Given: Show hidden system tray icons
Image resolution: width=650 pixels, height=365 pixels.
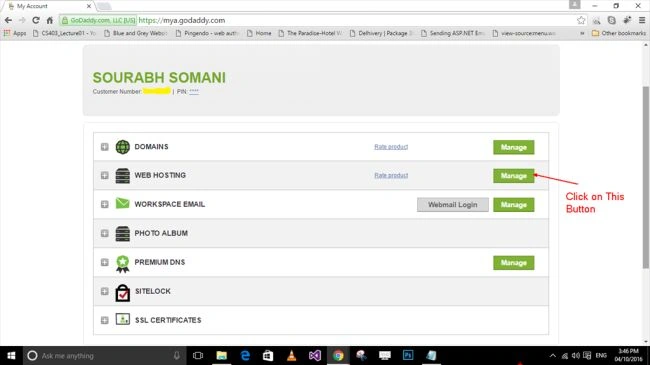Looking at the screenshot, I should pos(553,355).
